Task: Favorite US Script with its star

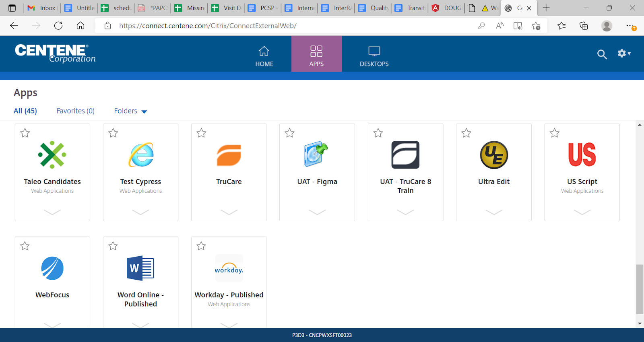Action: point(555,133)
